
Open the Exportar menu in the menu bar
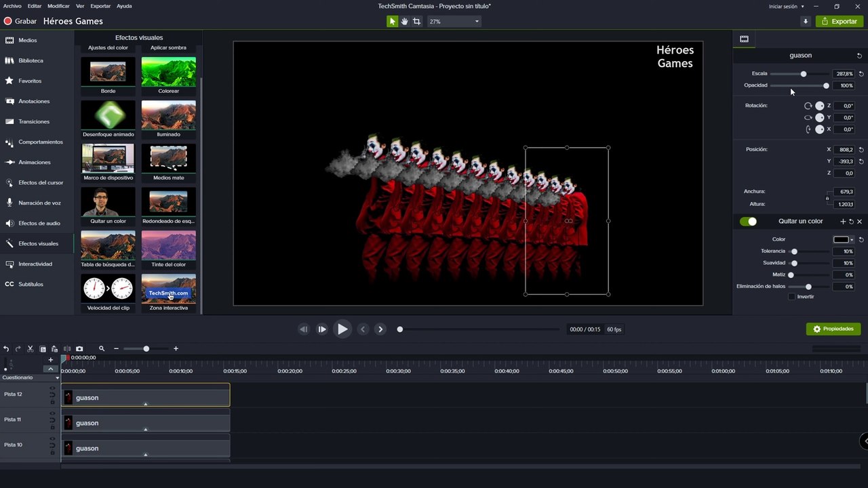coord(100,6)
